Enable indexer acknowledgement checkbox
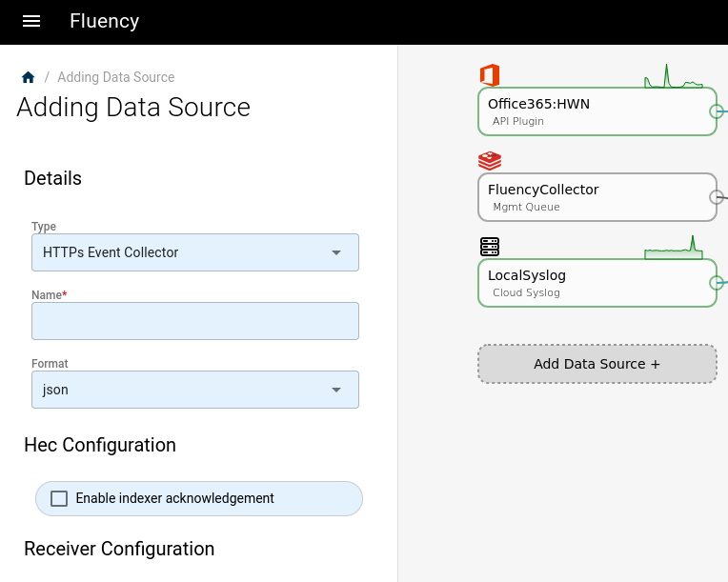Viewport: 728px width, 582px height. click(x=59, y=498)
